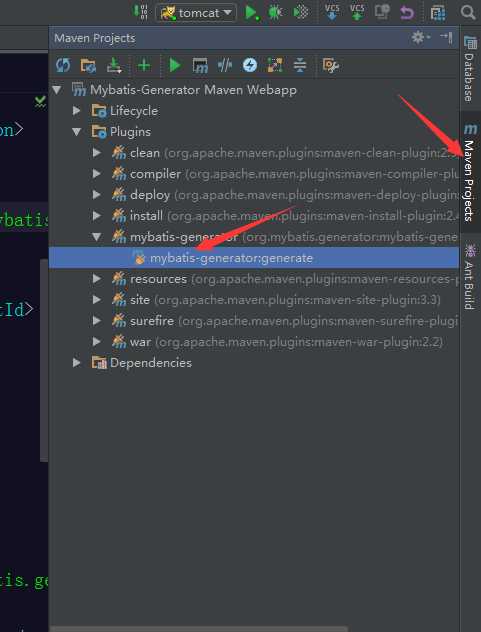Image resolution: width=481 pixels, height=632 pixels.
Task: Run with Coverage icon
Action: tap(301, 12)
